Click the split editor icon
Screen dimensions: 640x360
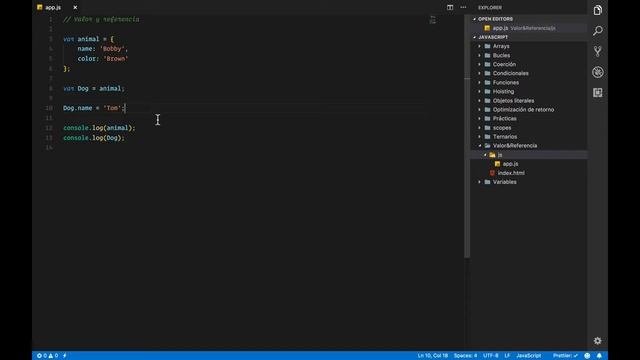pyautogui.click(x=450, y=7)
